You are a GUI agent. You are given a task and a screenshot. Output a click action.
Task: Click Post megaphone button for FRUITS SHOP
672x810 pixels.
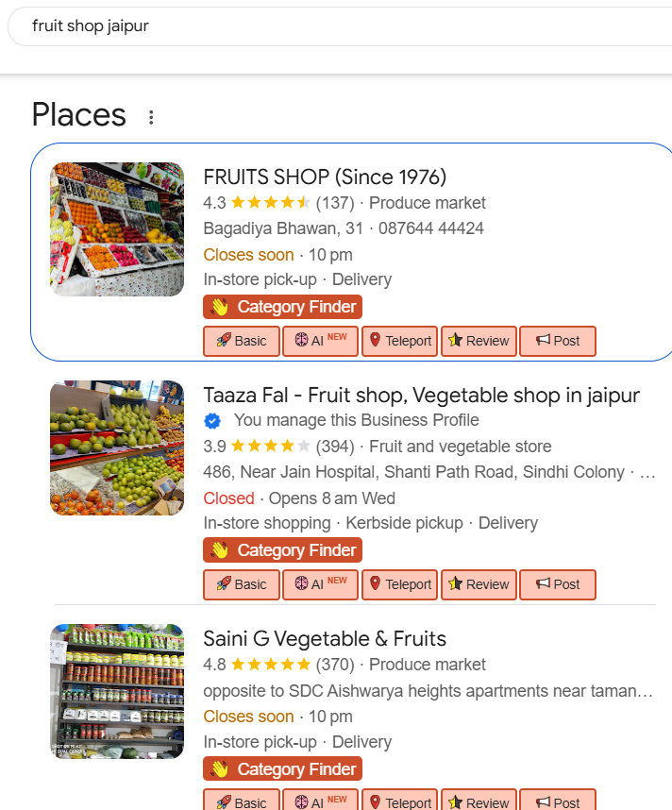558,341
